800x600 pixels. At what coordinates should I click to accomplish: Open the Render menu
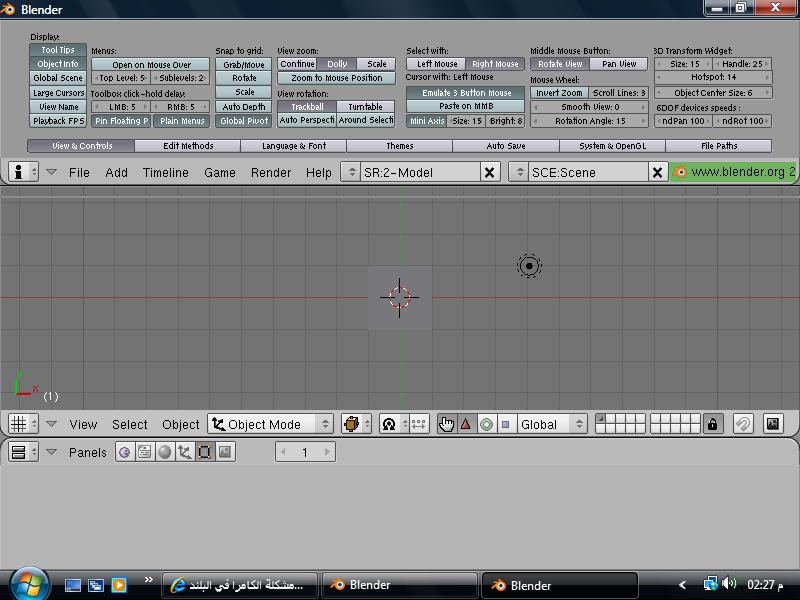271,172
